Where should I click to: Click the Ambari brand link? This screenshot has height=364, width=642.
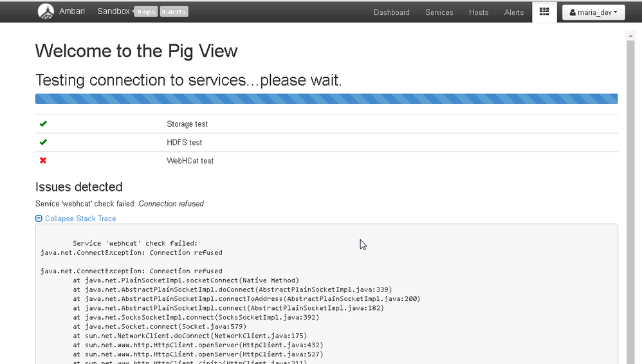click(72, 12)
